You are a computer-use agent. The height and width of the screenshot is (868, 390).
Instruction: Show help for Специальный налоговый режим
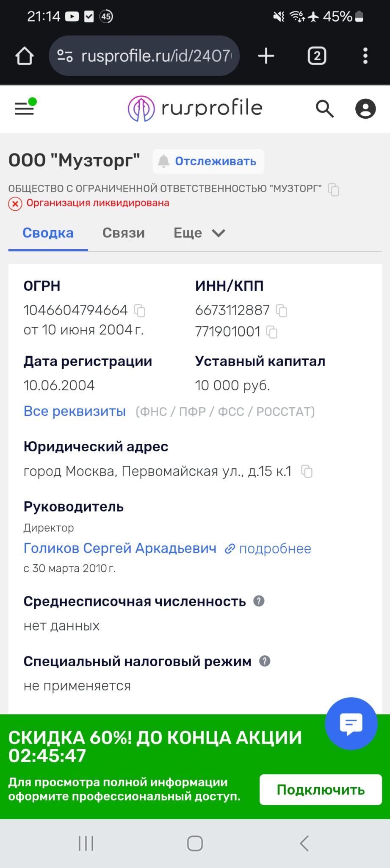pyautogui.click(x=265, y=661)
